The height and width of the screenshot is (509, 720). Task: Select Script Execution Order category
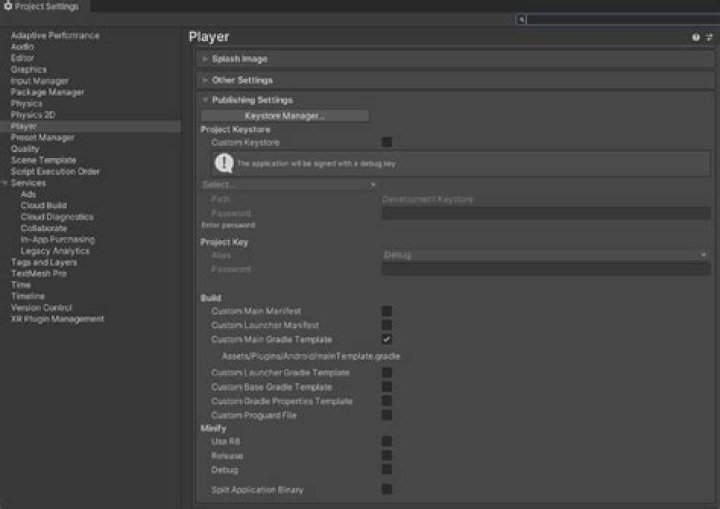[56, 171]
